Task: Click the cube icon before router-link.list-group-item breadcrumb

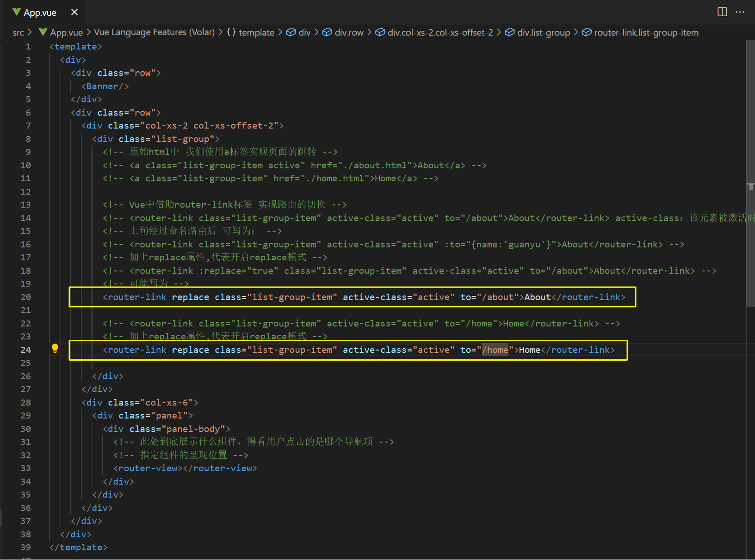Action: pyautogui.click(x=587, y=32)
